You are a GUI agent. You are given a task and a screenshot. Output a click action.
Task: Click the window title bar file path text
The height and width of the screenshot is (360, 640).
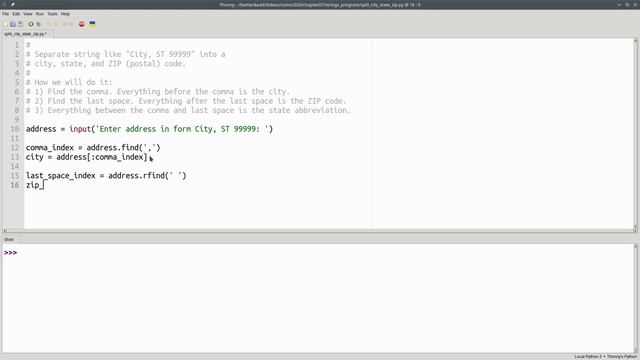click(x=320, y=5)
